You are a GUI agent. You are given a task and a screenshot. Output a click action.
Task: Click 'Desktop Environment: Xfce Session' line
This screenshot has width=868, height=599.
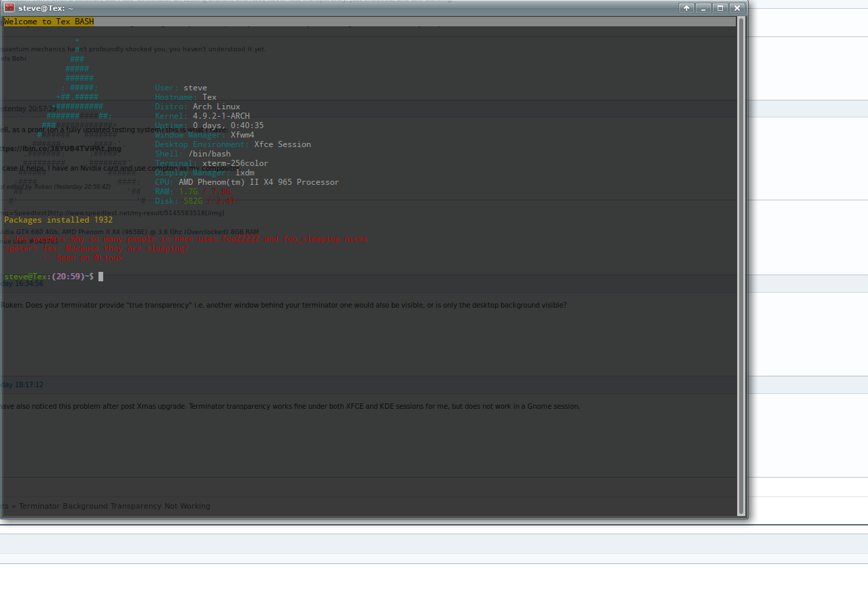233,144
